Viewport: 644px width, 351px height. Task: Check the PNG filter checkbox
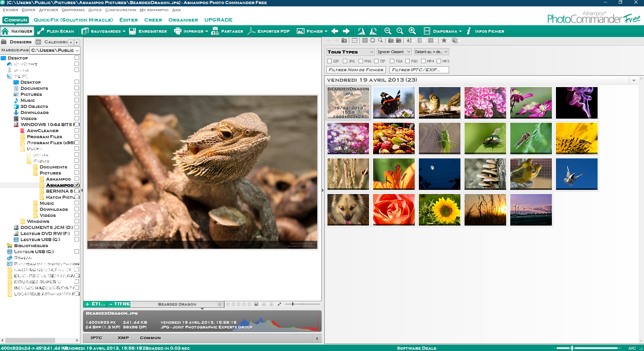pos(361,61)
